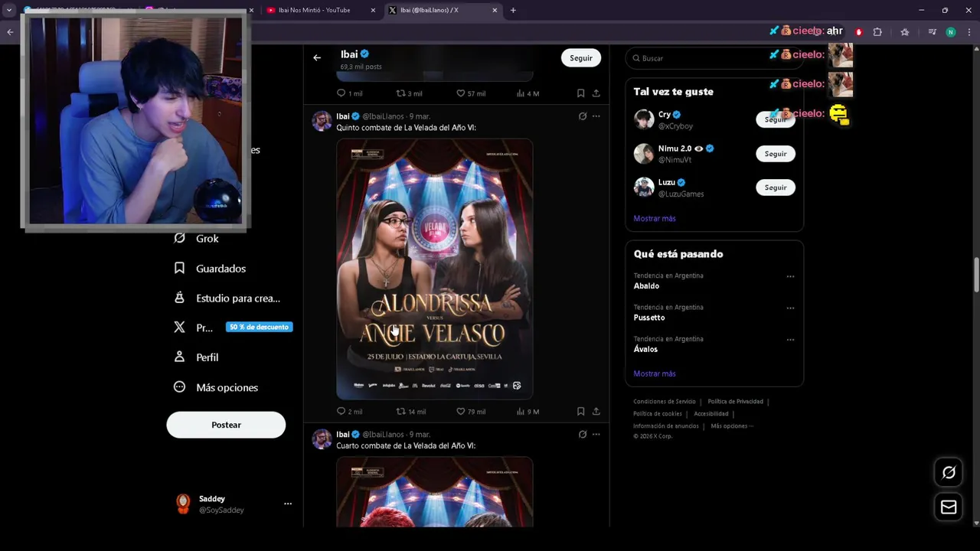Viewport: 980px width, 551px height.
Task: Open Más opciones in the sidebar
Action: (217, 387)
